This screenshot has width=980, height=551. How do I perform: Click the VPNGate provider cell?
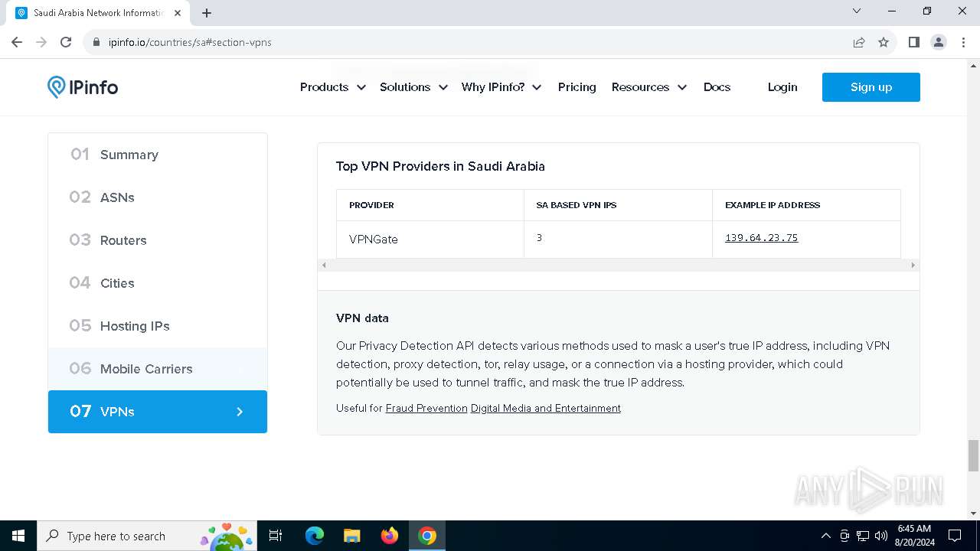coord(430,240)
